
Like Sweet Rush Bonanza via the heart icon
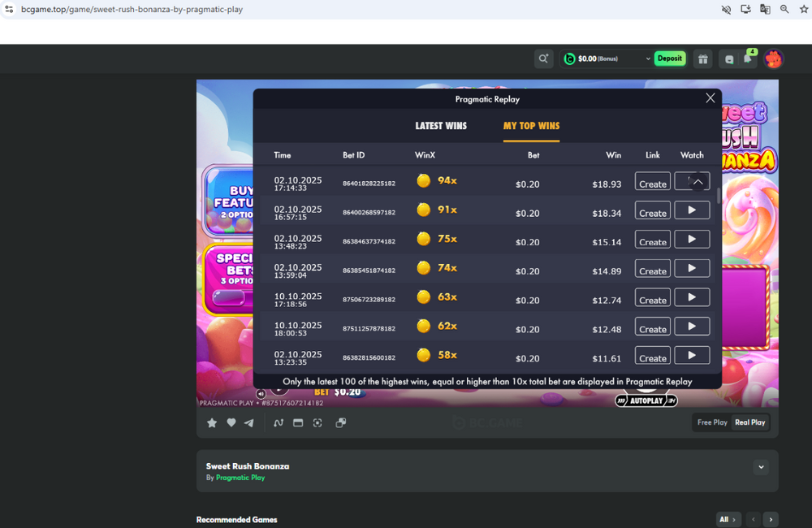(x=231, y=422)
